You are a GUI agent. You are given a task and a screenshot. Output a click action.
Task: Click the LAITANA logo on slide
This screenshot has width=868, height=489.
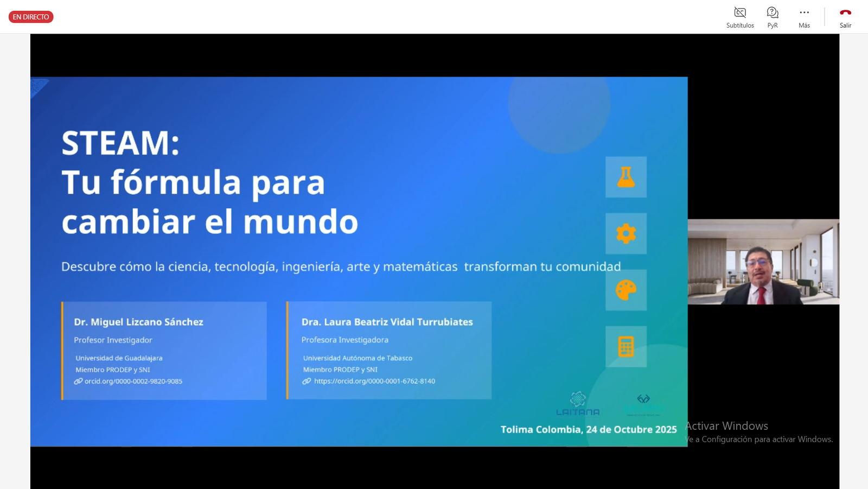pyautogui.click(x=577, y=404)
